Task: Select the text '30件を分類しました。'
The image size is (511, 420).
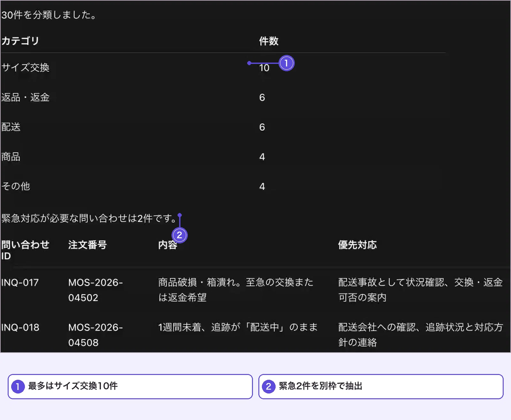Action: (49, 15)
